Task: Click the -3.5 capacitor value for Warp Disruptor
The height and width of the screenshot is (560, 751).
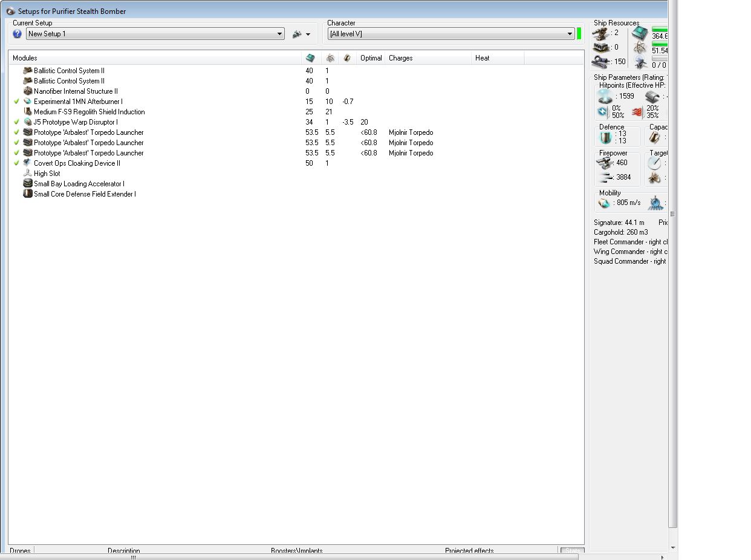Action: click(x=348, y=122)
